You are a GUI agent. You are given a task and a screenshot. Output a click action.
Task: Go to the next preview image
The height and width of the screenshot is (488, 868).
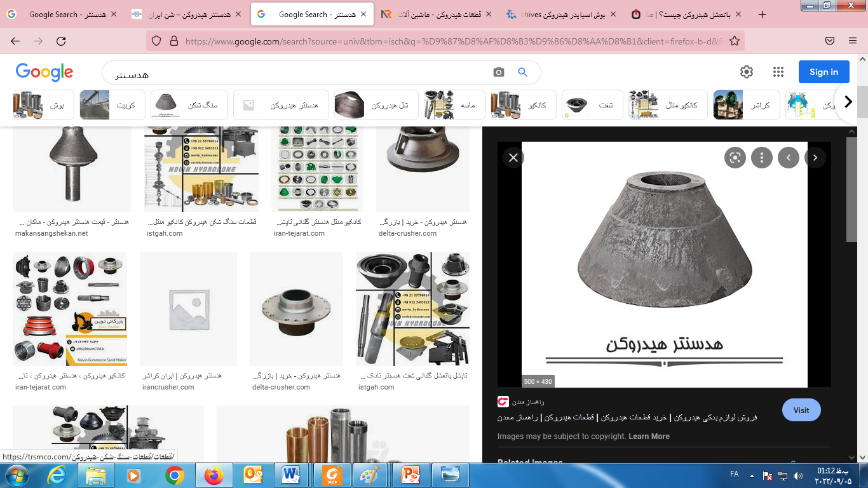[815, 158]
